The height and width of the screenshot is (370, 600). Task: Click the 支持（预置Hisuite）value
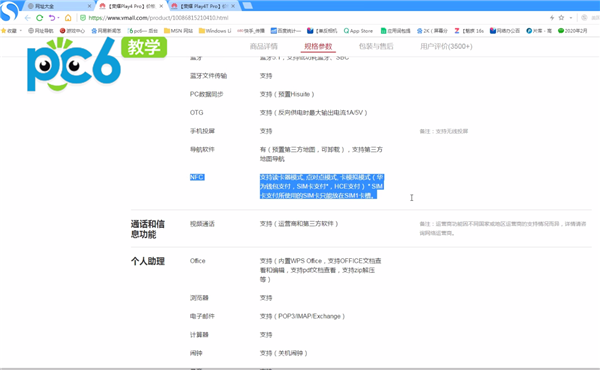(287, 94)
